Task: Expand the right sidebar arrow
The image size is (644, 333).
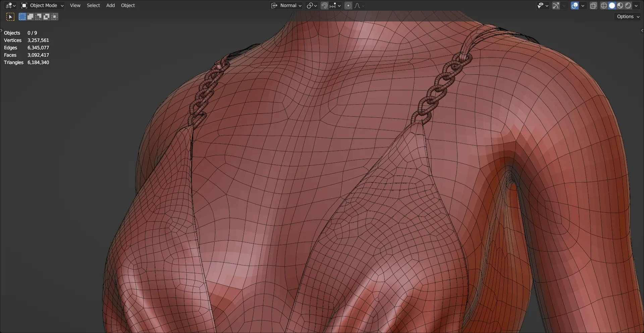Action: tap(642, 31)
